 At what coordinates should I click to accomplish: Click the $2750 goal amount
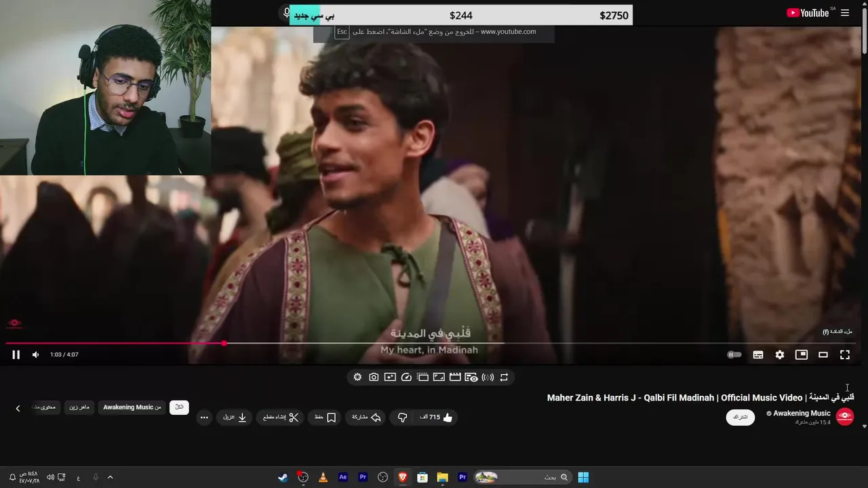click(x=614, y=16)
